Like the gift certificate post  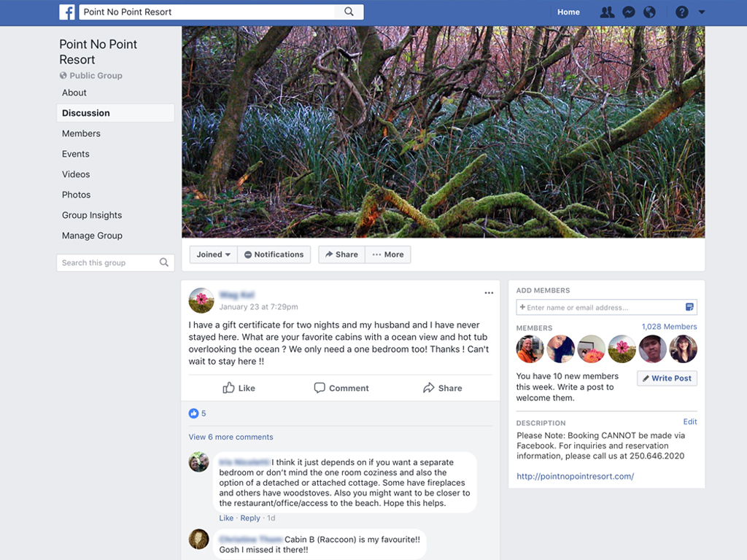point(239,388)
